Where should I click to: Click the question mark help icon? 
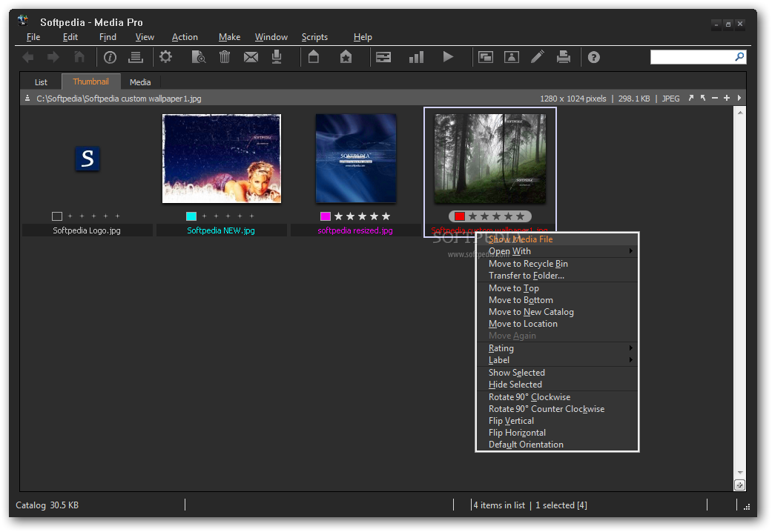click(594, 58)
